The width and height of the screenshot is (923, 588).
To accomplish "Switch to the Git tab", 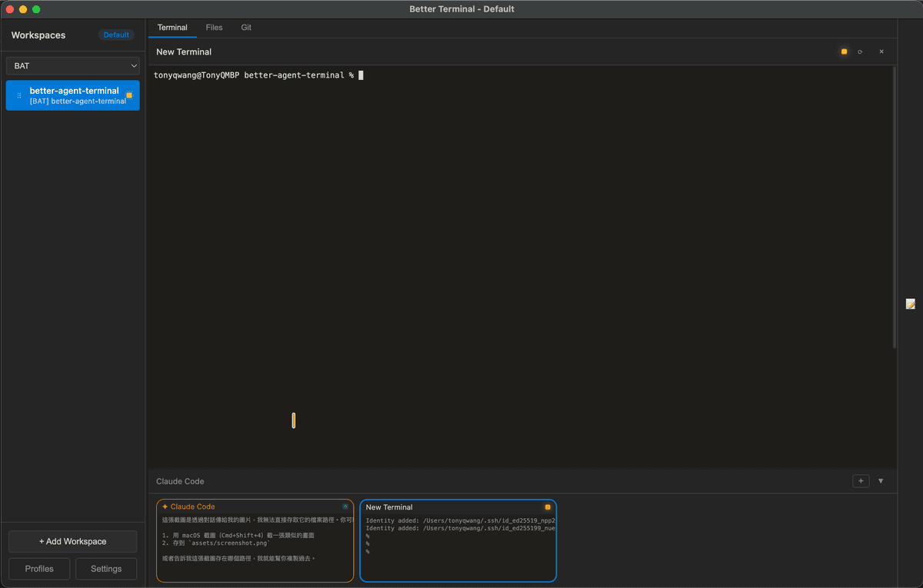I will click(x=246, y=28).
